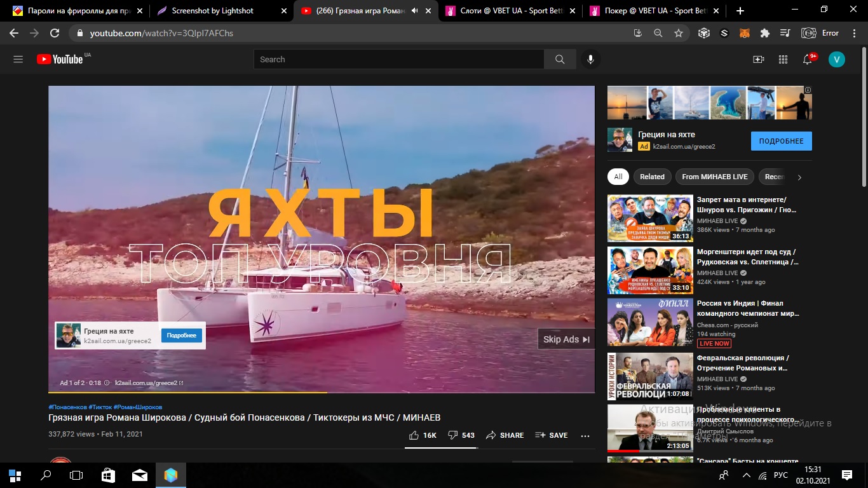Select the All filter chip
The image size is (868, 488).
click(618, 177)
